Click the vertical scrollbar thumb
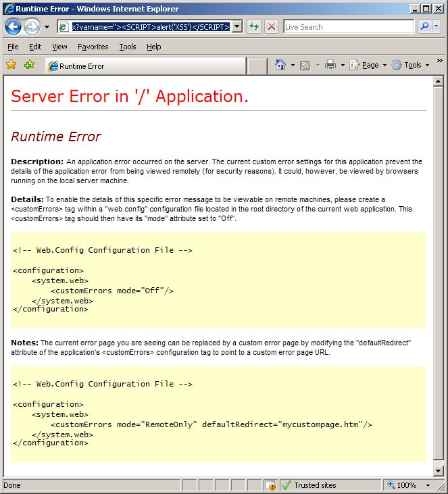The height and width of the screenshot is (494, 448). click(438, 274)
